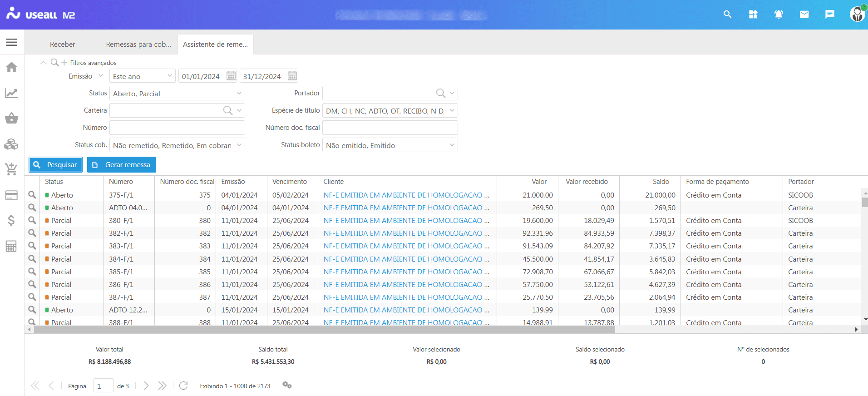
Task: Expand the Status dropdown showing Aberto, Parcial
Action: [x=239, y=94]
